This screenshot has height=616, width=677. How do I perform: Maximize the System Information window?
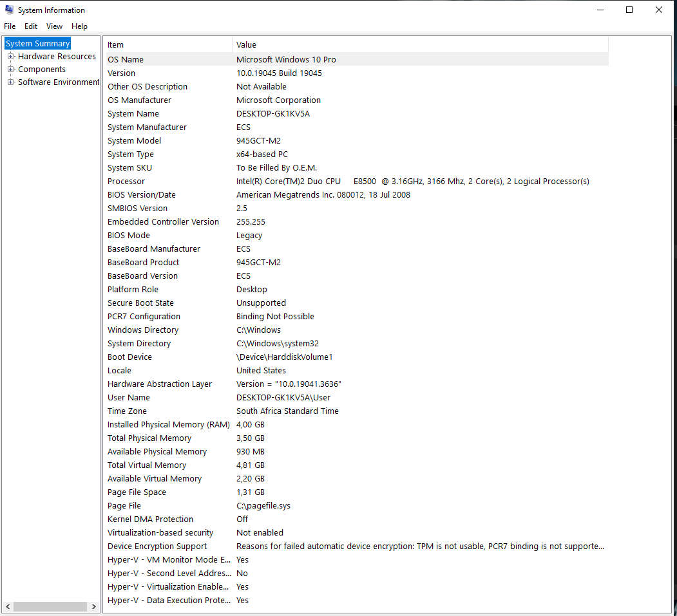click(629, 10)
